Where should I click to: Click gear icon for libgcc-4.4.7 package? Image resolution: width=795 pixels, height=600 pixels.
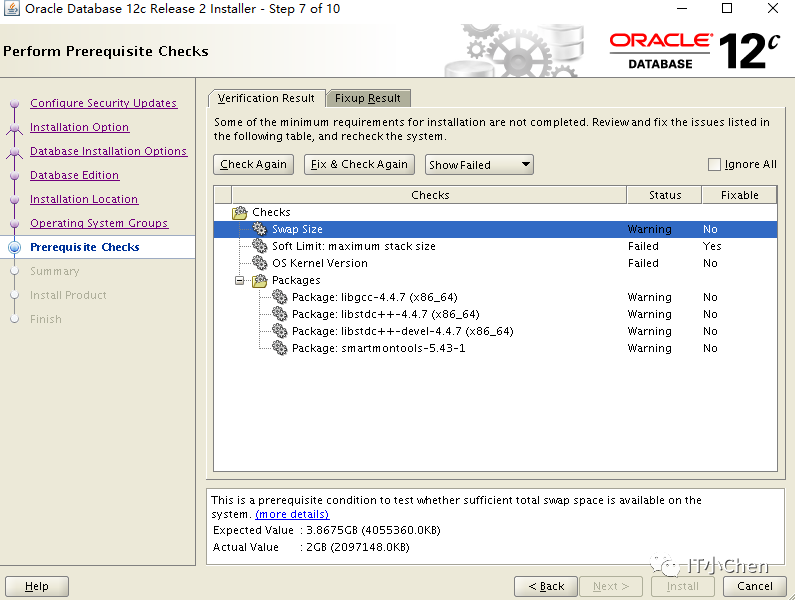(x=279, y=297)
